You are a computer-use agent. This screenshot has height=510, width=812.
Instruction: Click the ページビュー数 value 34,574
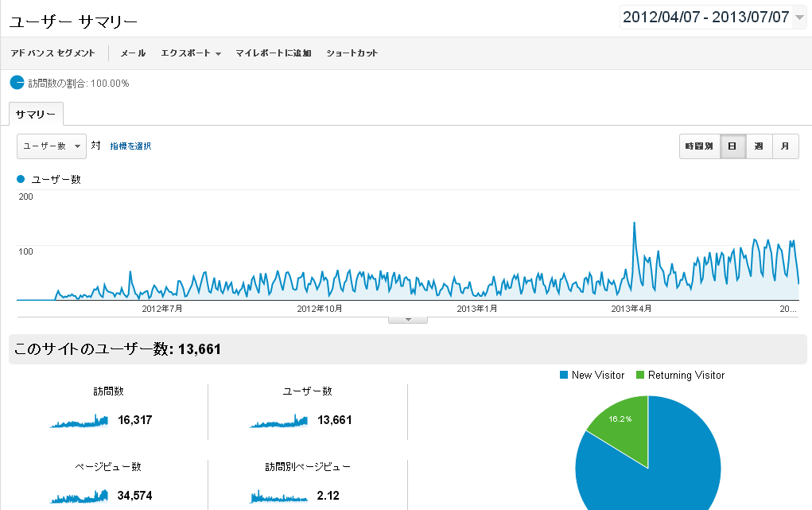pos(135,496)
